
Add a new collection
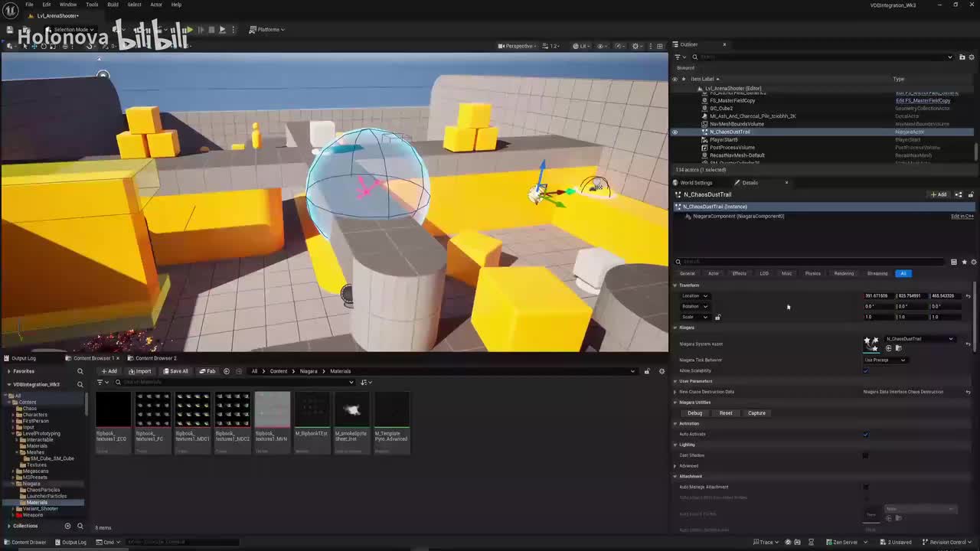[67, 526]
